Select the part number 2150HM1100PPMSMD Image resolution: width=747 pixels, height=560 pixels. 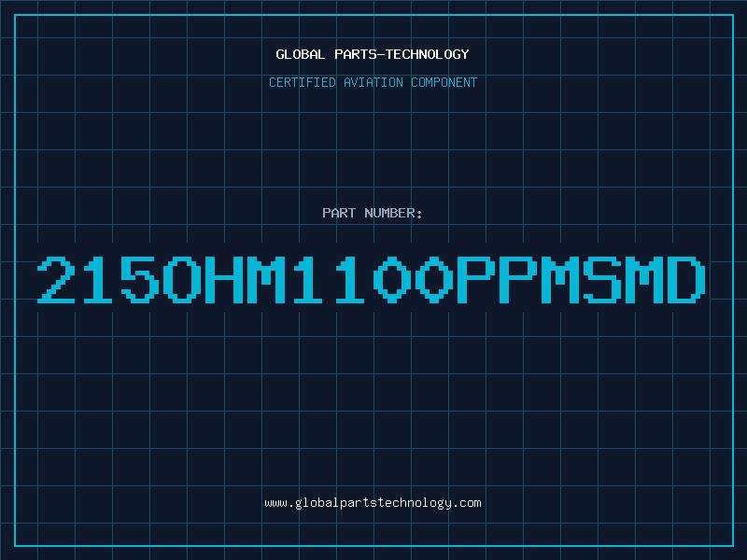[372, 279]
